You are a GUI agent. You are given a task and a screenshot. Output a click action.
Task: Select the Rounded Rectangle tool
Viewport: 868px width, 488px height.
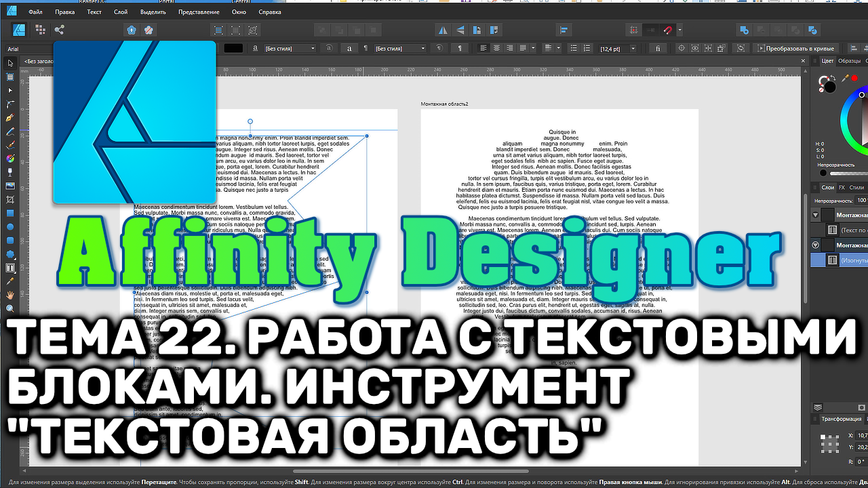10,240
